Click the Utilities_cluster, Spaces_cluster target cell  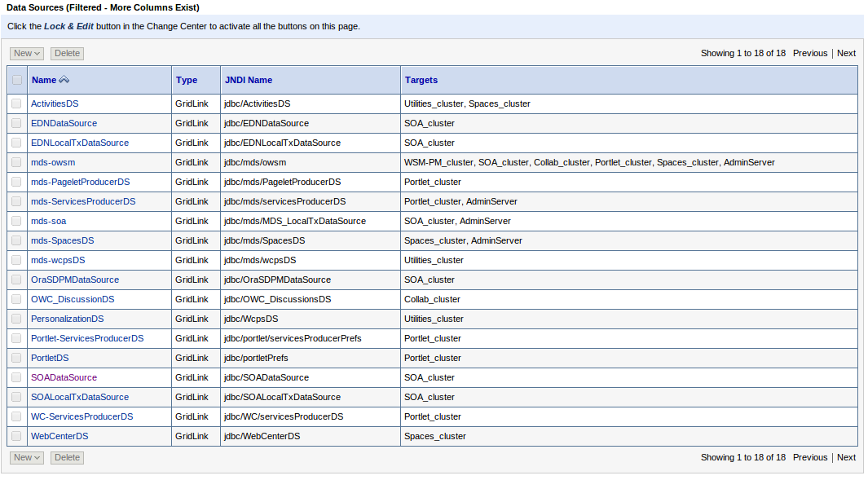click(629, 103)
